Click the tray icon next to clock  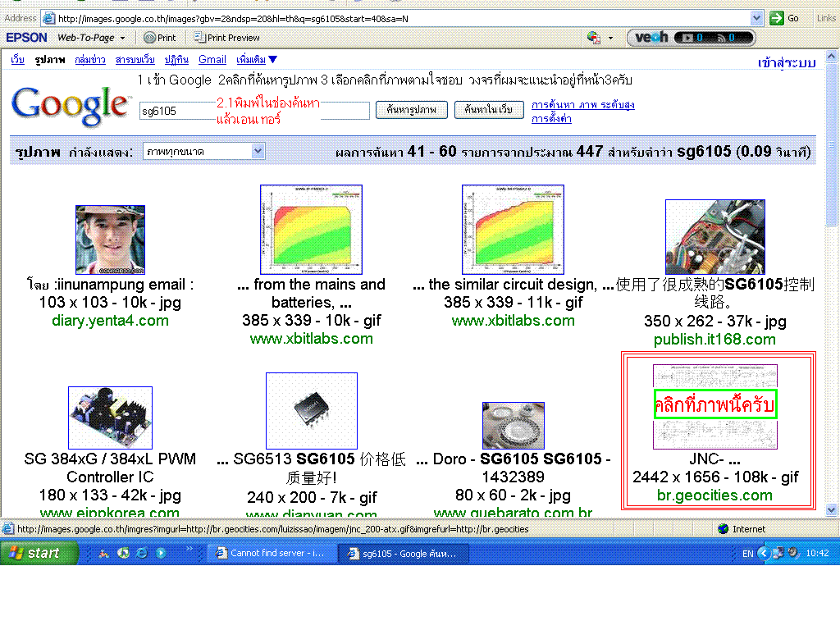coord(793,552)
